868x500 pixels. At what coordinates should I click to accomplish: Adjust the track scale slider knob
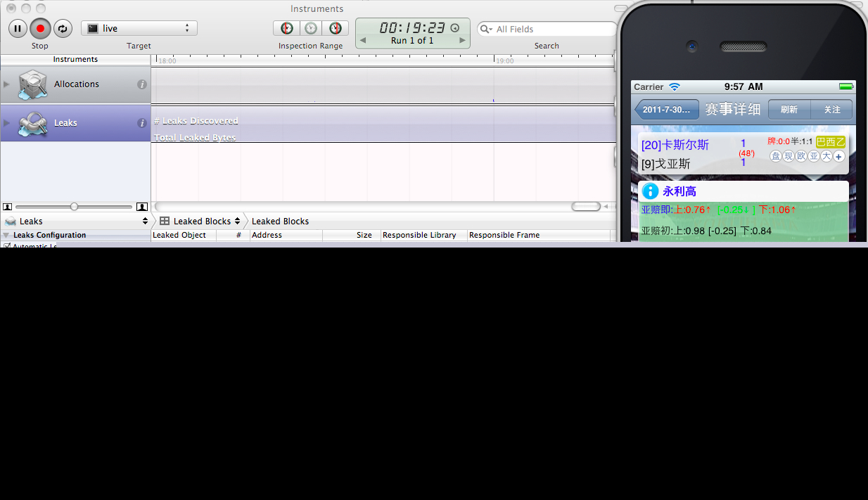[x=74, y=207]
